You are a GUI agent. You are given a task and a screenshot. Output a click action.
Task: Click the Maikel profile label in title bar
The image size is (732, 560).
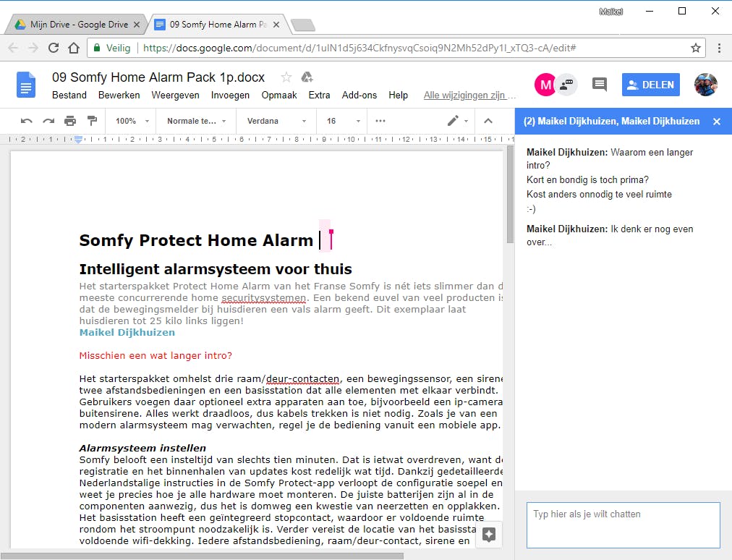click(x=610, y=11)
